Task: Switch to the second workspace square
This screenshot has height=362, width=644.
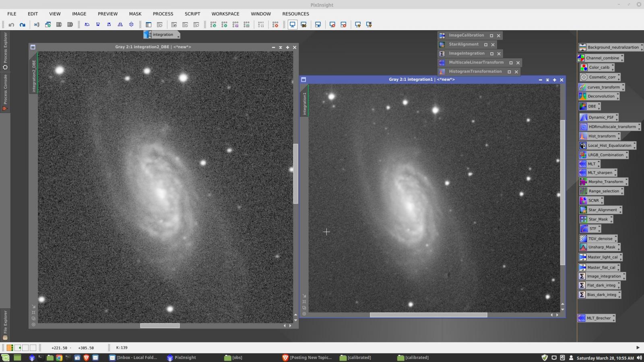Action: pyautogui.click(x=17, y=348)
